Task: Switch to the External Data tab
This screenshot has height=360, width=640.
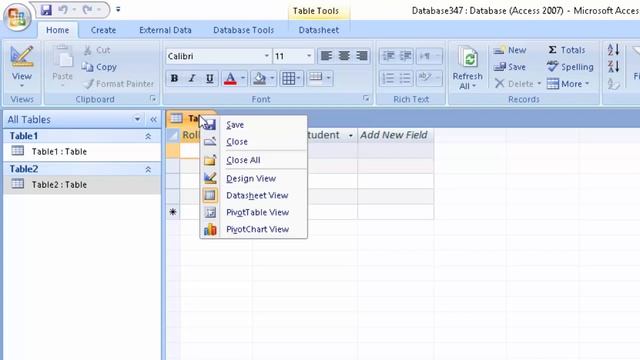Action: coord(165,30)
